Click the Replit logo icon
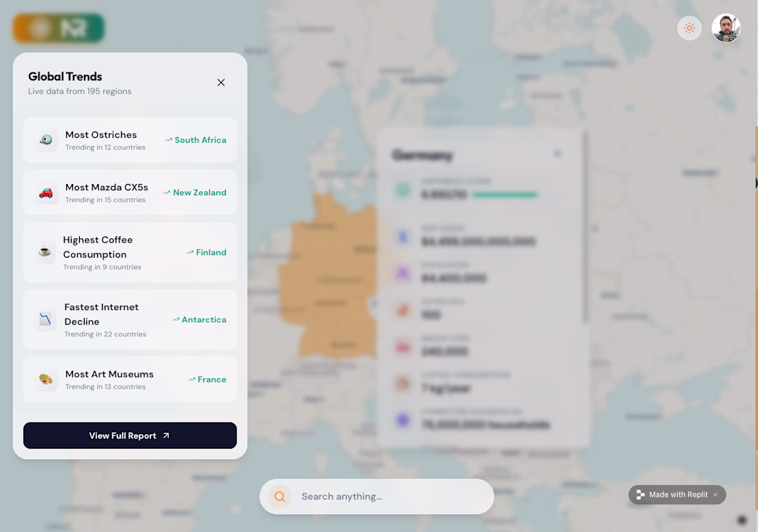 pyautogui.click(x=640, y=495)
